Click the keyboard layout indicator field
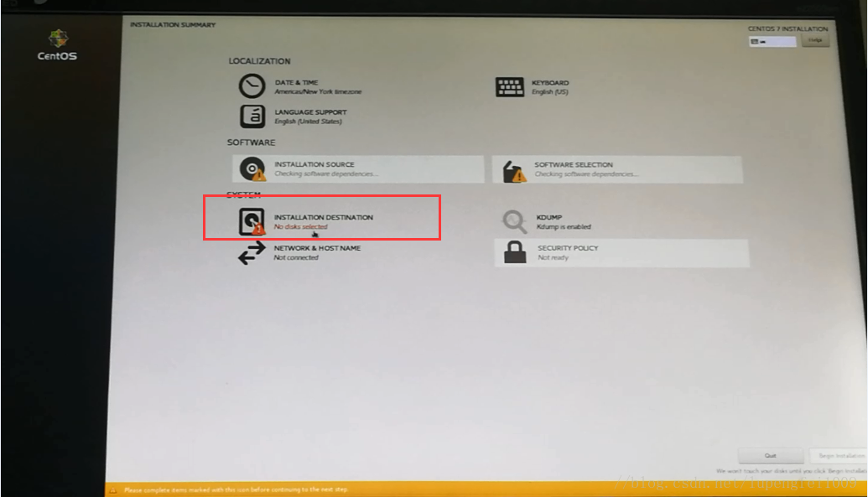Viewport: 868px width, 497px height. coord(772,42)
